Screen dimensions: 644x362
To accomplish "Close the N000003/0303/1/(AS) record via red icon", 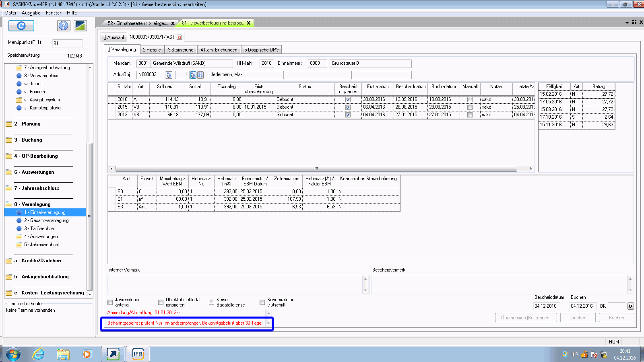I will [180, 37].
